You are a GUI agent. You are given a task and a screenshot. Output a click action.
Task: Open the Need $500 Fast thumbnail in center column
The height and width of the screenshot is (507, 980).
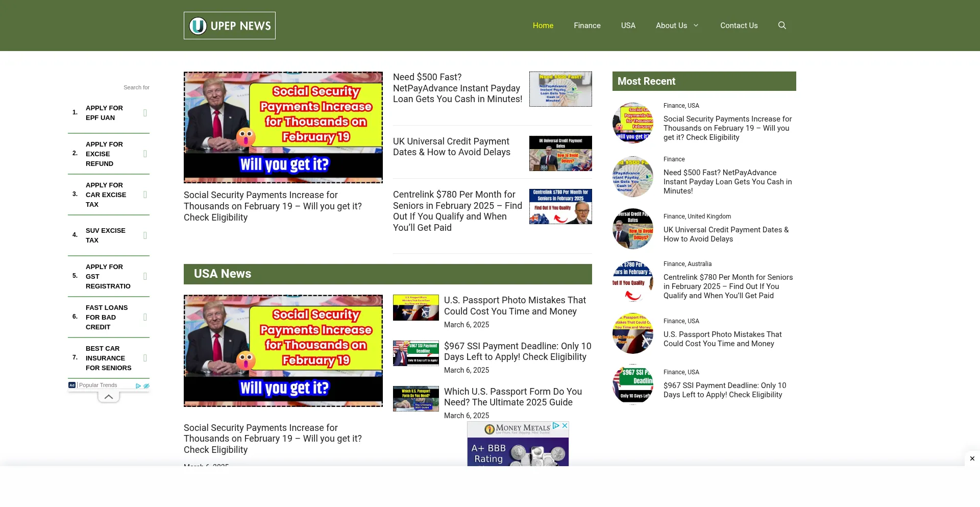tap(560, 89)
